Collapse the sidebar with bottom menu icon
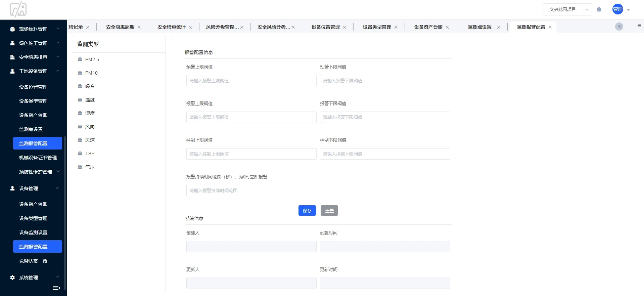 (x=57, y=288)
